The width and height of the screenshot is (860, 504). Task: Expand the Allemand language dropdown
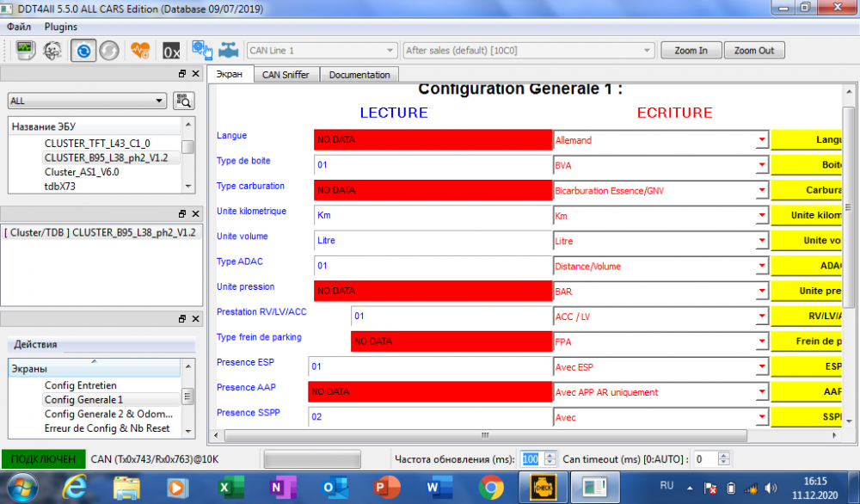pos(761,140)
